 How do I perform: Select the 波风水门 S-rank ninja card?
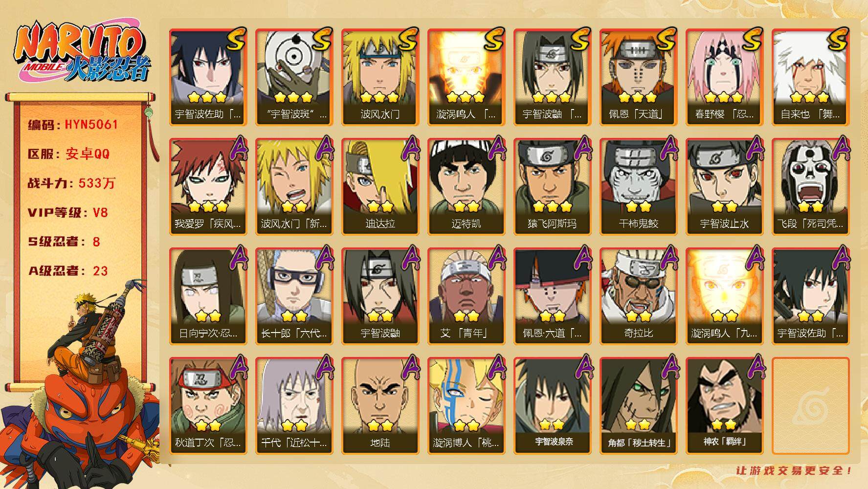(380, 77)
